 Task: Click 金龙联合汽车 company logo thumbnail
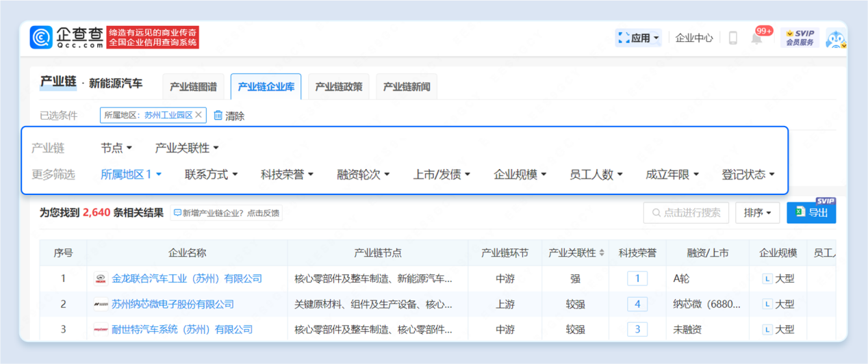pyautogui.click(x=101, y=279)
